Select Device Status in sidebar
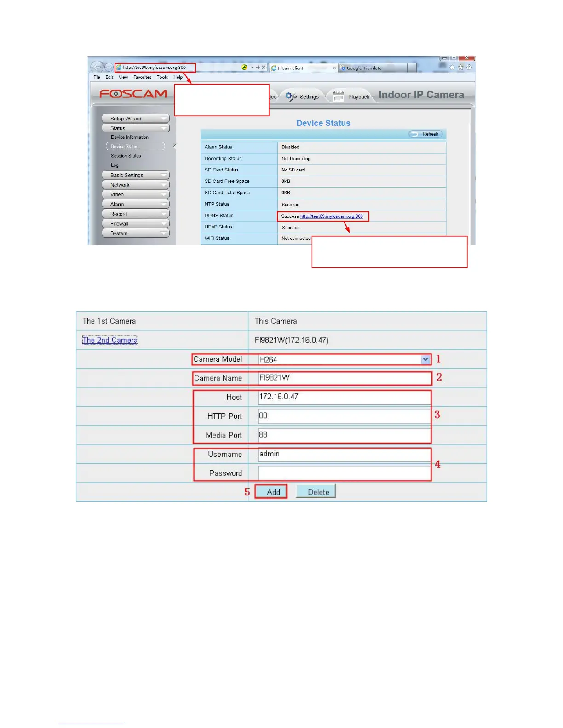Image resolution: width=563 pixels, height=728 pixels. [x=135, y=146]
